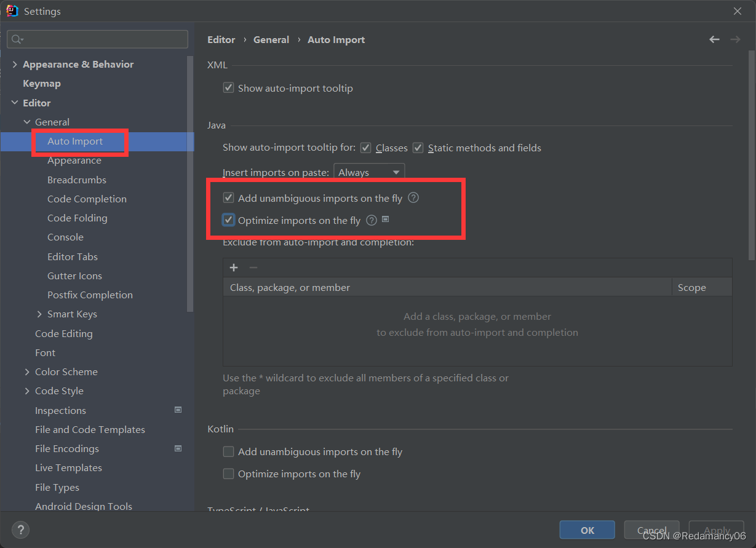Click project-level icon beside Inspections

tap(178, 410)
